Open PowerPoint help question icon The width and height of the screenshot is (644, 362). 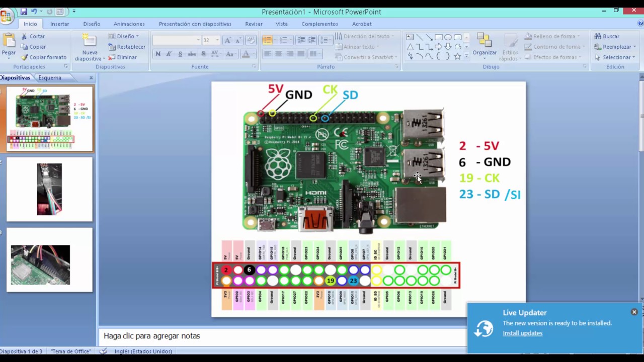640,23
